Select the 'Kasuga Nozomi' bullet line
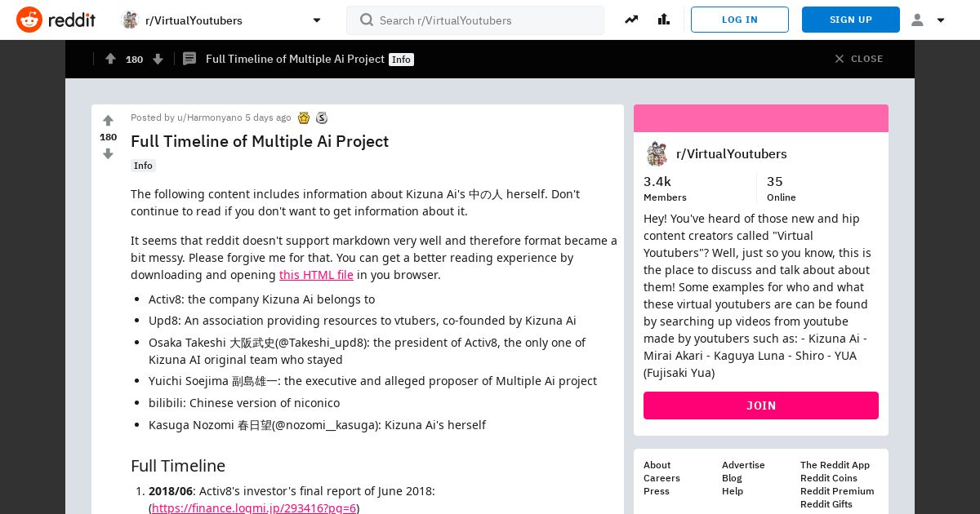The height and width of the screenshot is (514, 980). [317, 425]
